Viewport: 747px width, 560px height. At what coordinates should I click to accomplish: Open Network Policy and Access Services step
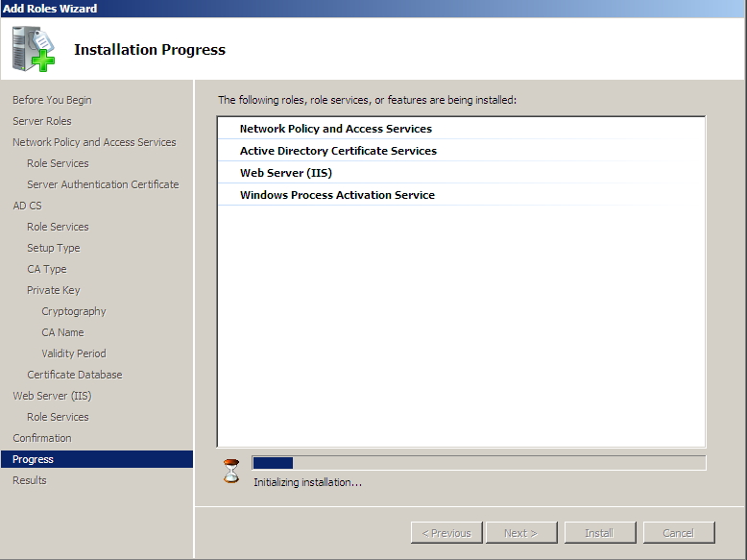[x=94, y=142]
